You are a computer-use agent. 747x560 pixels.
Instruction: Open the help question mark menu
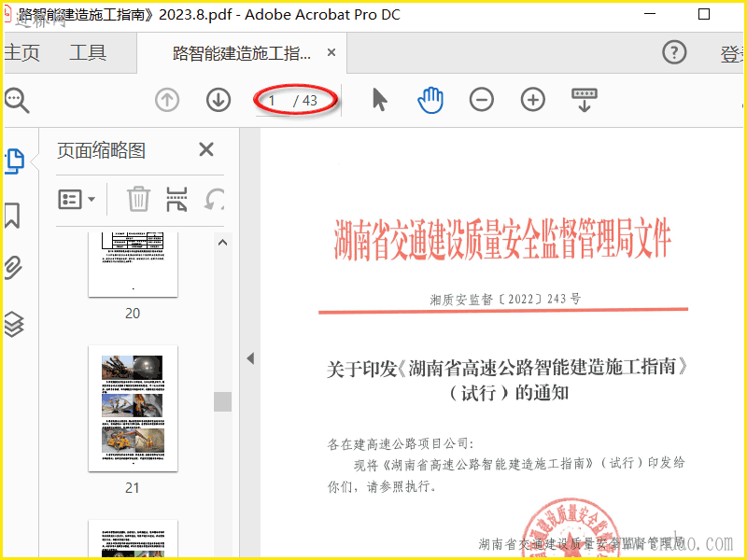[674, 52]
